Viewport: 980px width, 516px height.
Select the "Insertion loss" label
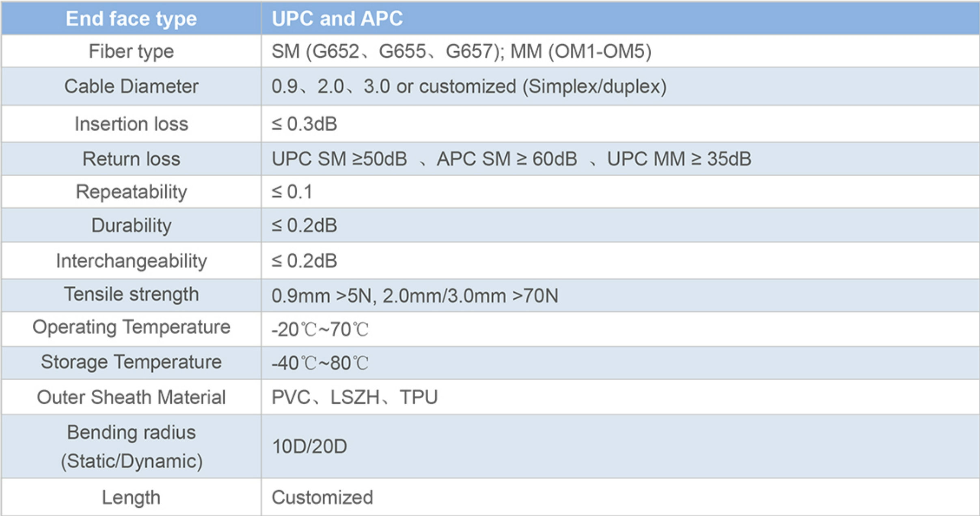[x=131, y=124]
